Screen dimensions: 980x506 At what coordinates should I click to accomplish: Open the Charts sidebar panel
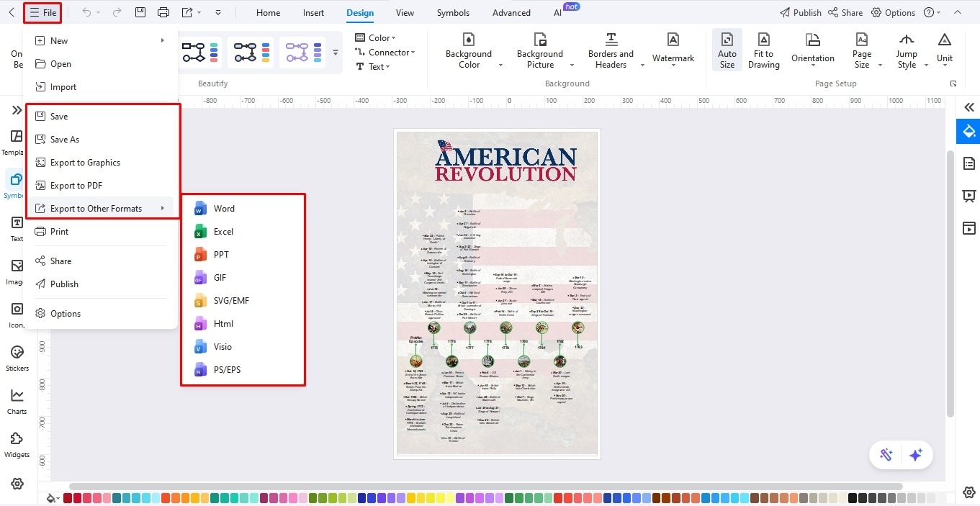(17, 401)
